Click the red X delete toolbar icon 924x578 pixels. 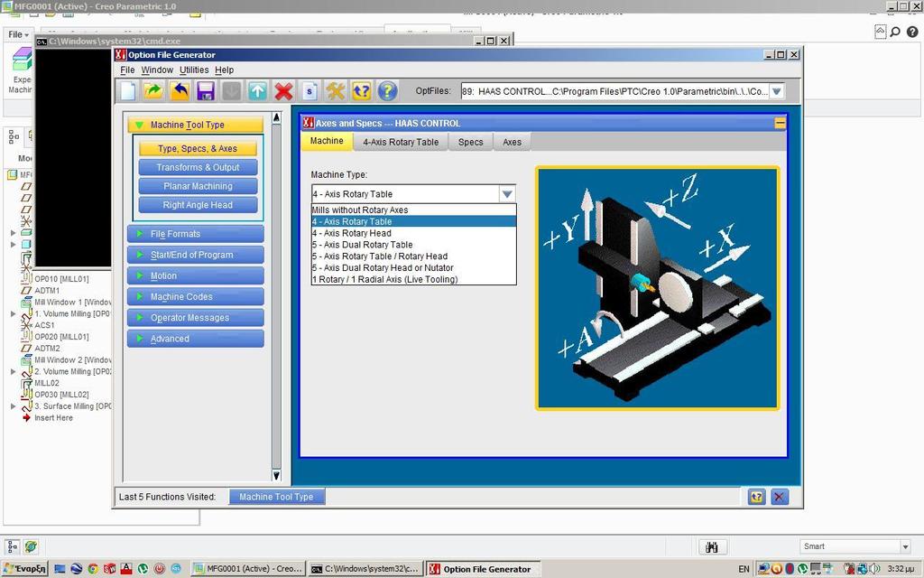283,91
